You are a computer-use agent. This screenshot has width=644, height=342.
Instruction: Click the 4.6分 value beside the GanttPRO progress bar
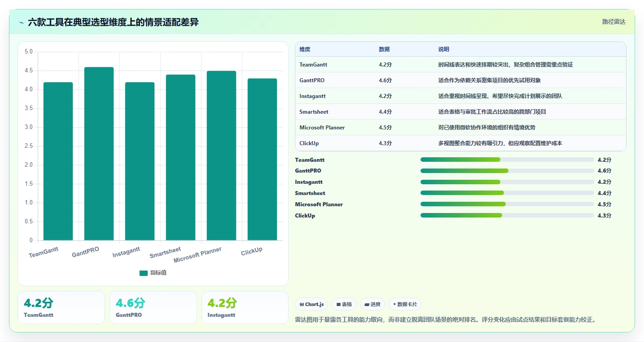tap(605, 171)
